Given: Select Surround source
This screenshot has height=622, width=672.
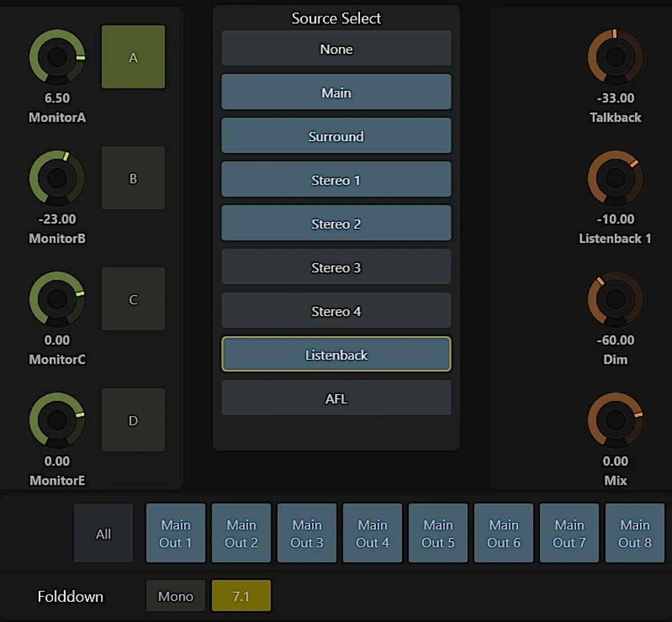Looking at the screenshot, I should coord(336,136).
